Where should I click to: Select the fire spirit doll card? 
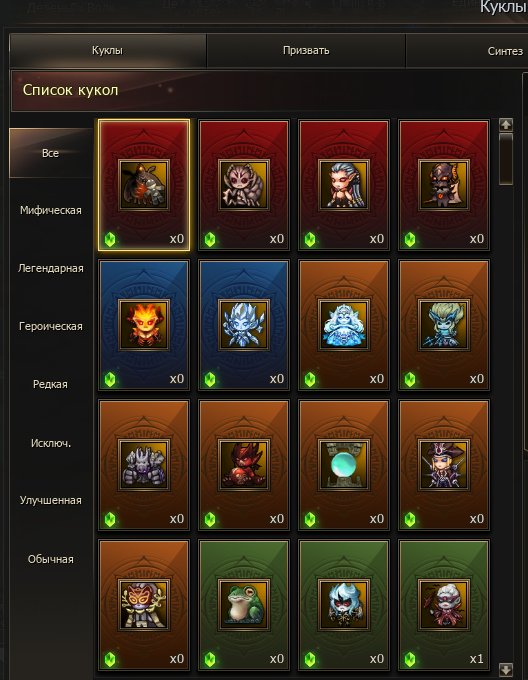coord(144,324)
